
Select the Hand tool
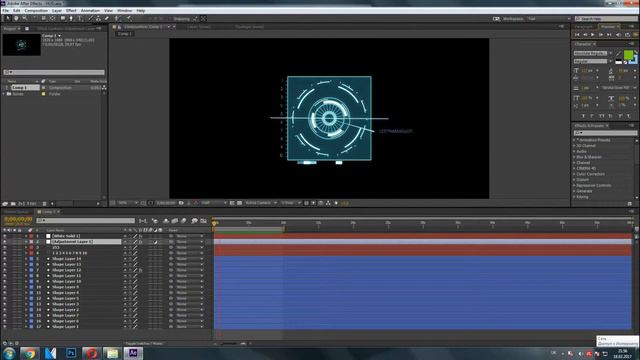(x=16, y=18)
